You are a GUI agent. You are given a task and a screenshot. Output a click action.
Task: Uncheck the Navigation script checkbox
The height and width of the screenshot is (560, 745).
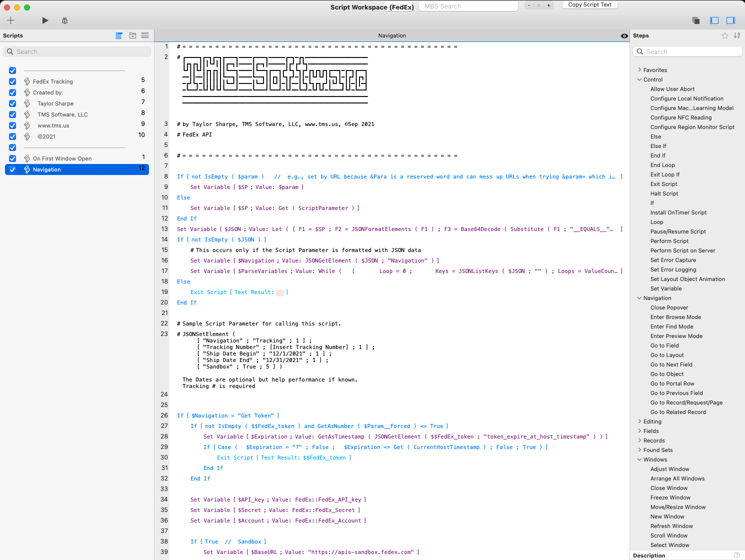(12, 169)
